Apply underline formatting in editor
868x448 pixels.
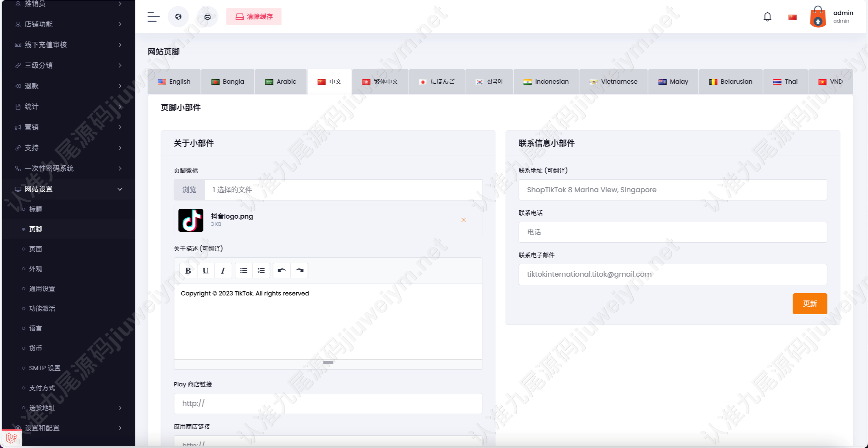click(x=205, y=271)
